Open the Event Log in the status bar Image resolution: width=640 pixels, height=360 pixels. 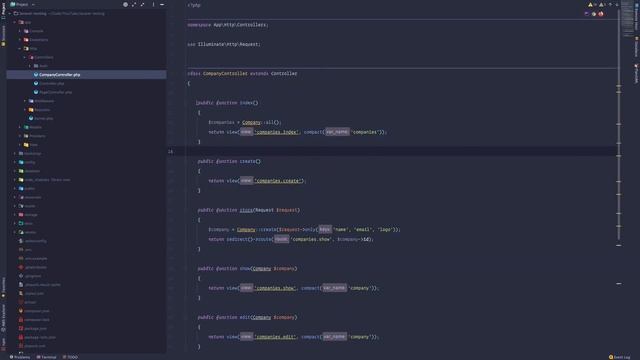620,357
